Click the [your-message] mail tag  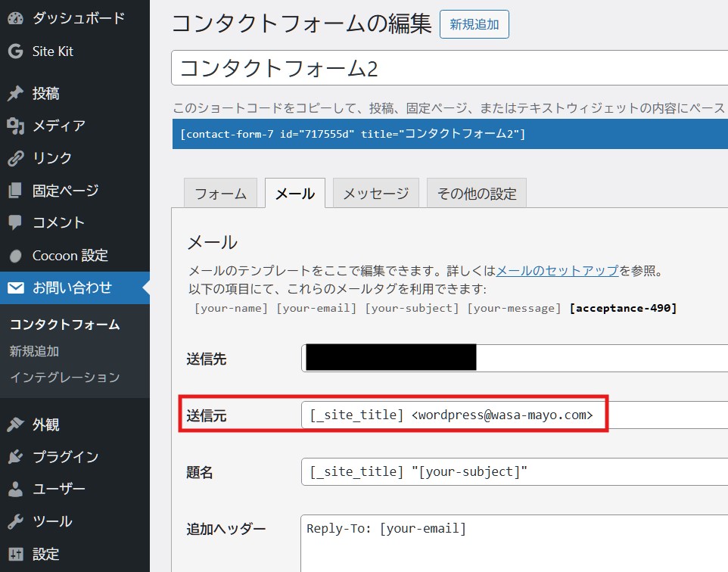[515, 308]
